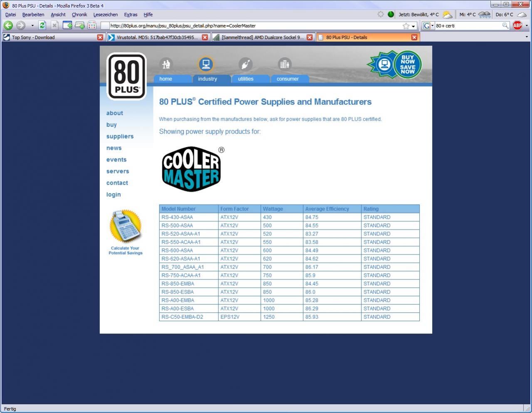Open the Ansicht menu
The width and height of the screenshot is (532, 413).
coord(58,15)
